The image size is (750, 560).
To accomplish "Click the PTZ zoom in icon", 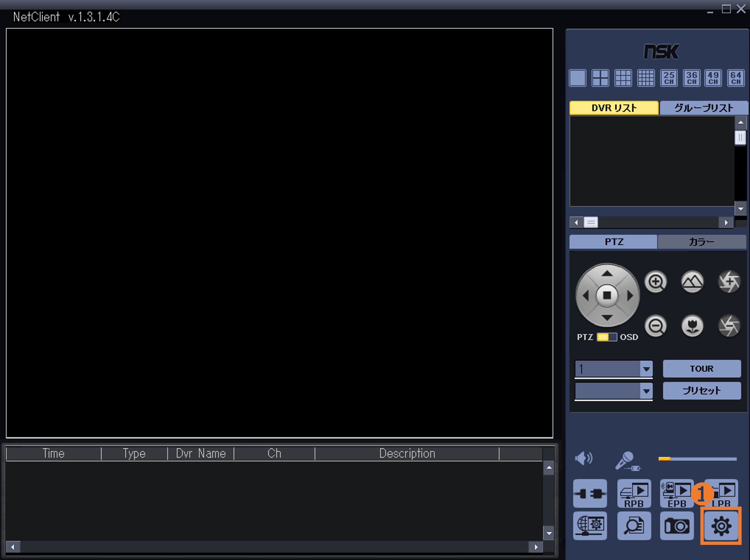I will (x=655, y=282).
